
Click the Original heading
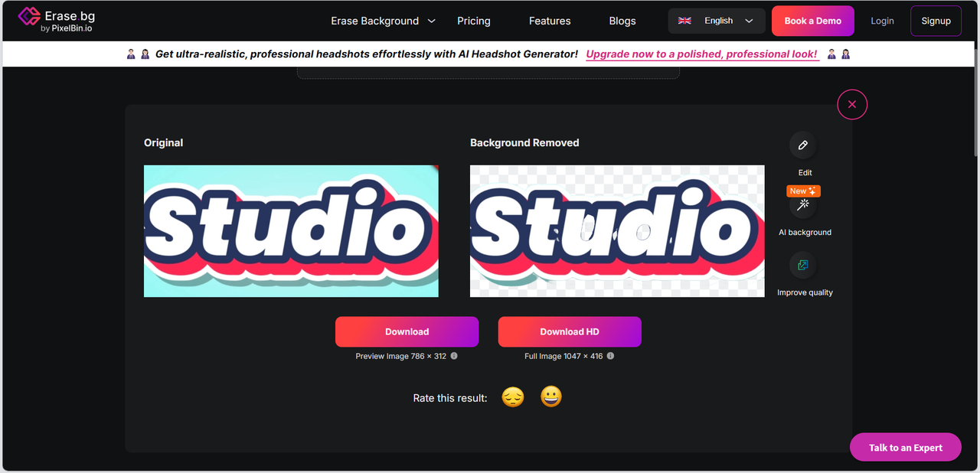[163, 142]
